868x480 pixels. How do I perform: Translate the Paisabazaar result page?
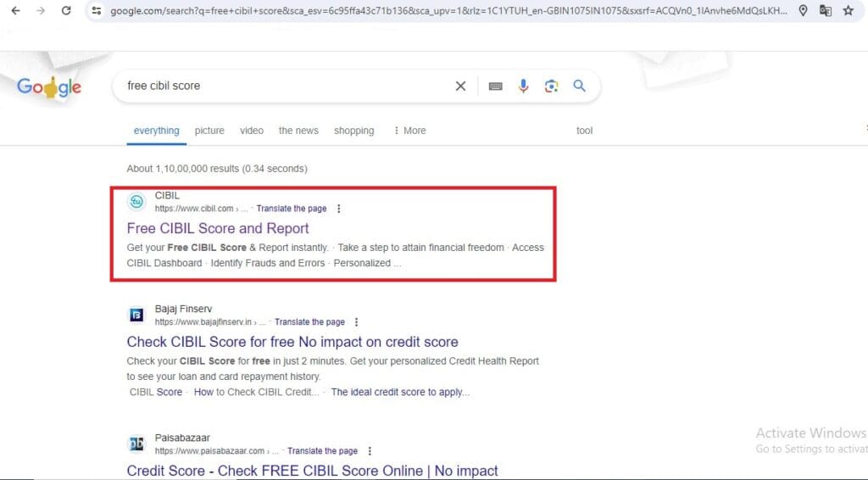pos(322,451)
